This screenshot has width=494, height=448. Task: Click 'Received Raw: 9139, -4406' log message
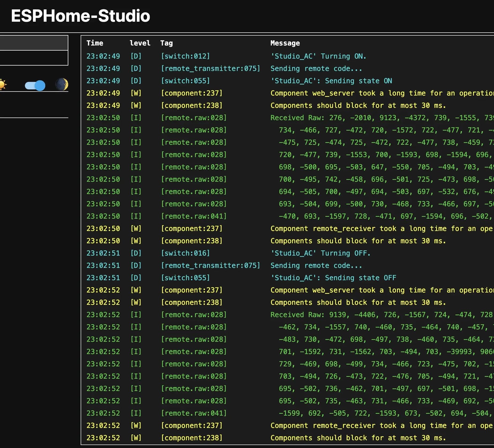click(382, 315)
